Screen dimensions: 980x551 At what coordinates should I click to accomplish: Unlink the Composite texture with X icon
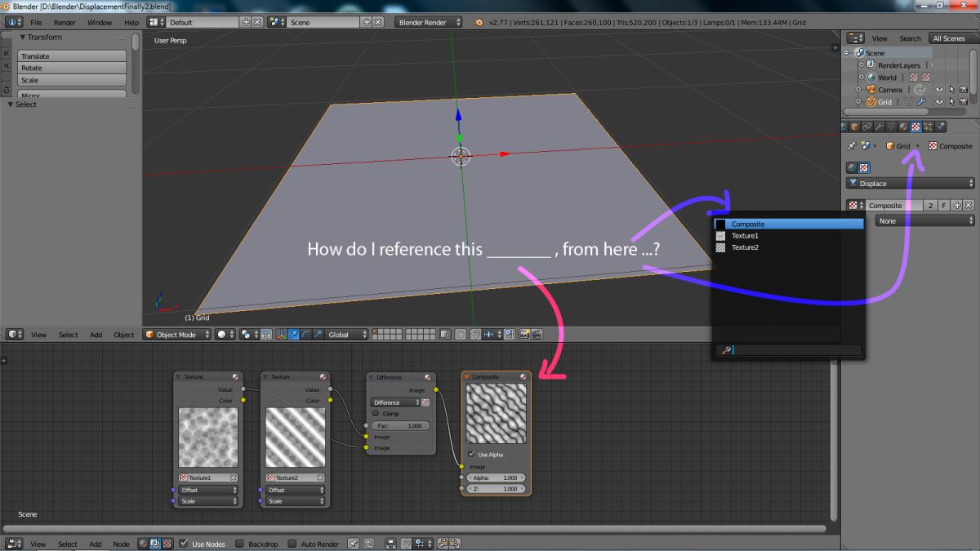point(969,206)
